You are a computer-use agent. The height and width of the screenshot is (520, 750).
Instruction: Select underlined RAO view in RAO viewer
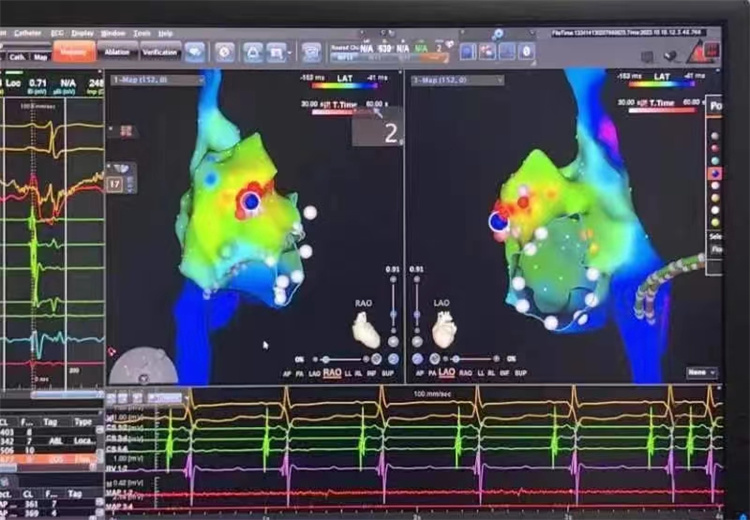click(332, 373)
